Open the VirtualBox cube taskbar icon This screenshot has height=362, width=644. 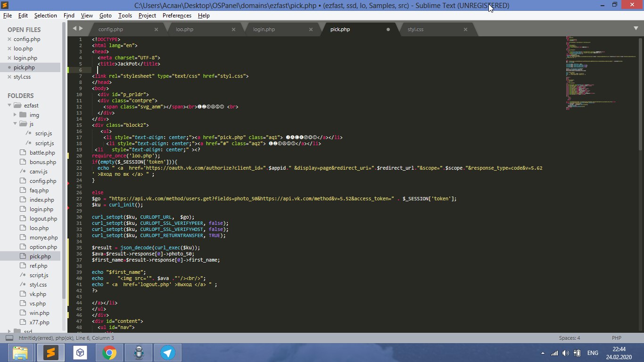click(x=80, y=353)
